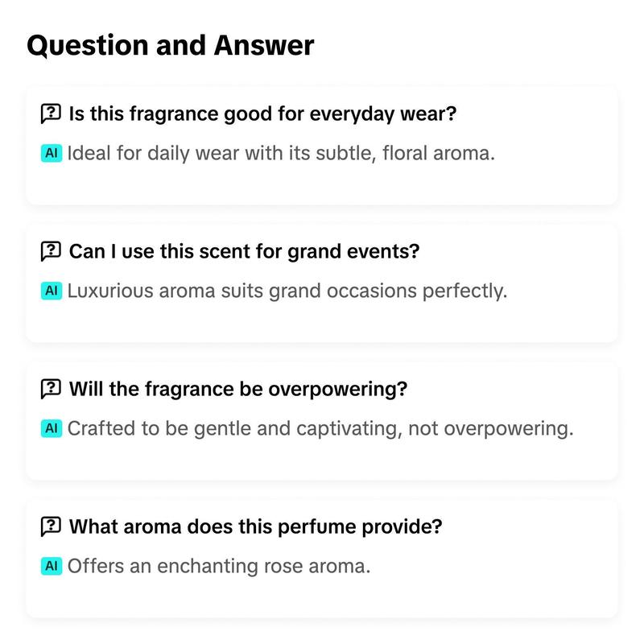The width and height of the screenshot is (644, 644).
Task: Click the AI badge before 'Crafted to be gentle'
Action: [52, 428]
